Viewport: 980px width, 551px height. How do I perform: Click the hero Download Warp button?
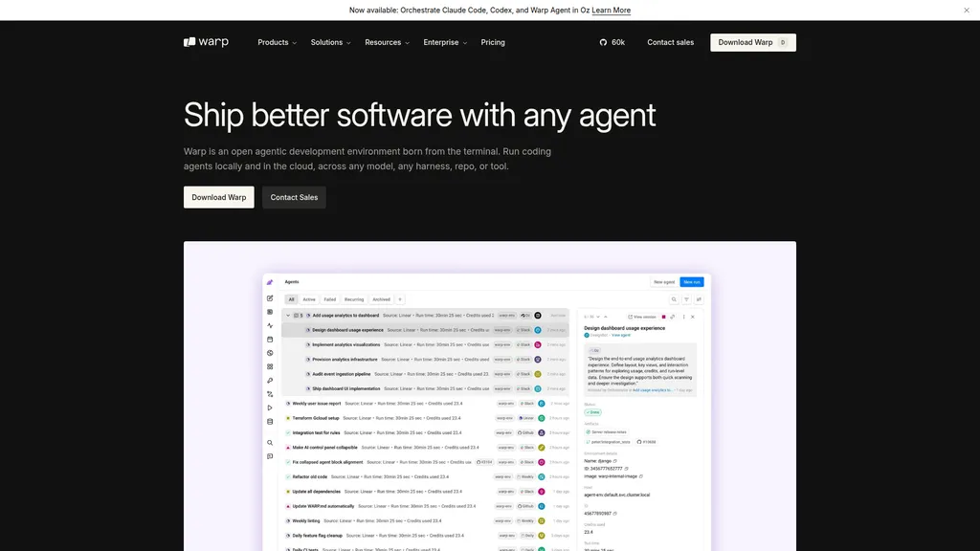219,197
